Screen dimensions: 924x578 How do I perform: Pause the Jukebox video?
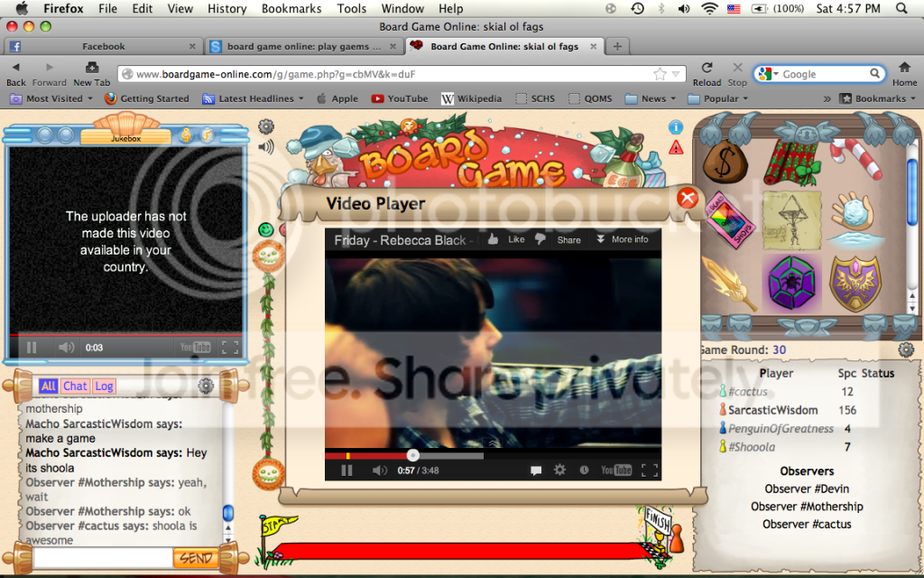click(x=32, y=348)
